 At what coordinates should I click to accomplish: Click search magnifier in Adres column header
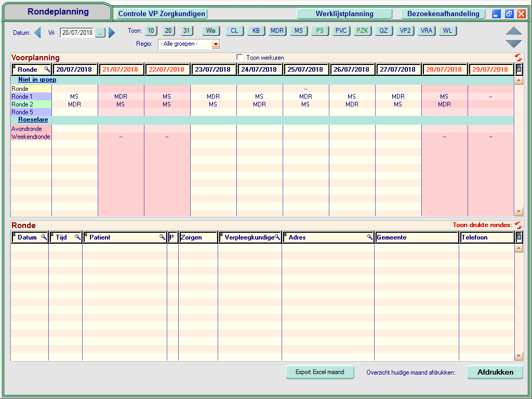tap(369, 237)
